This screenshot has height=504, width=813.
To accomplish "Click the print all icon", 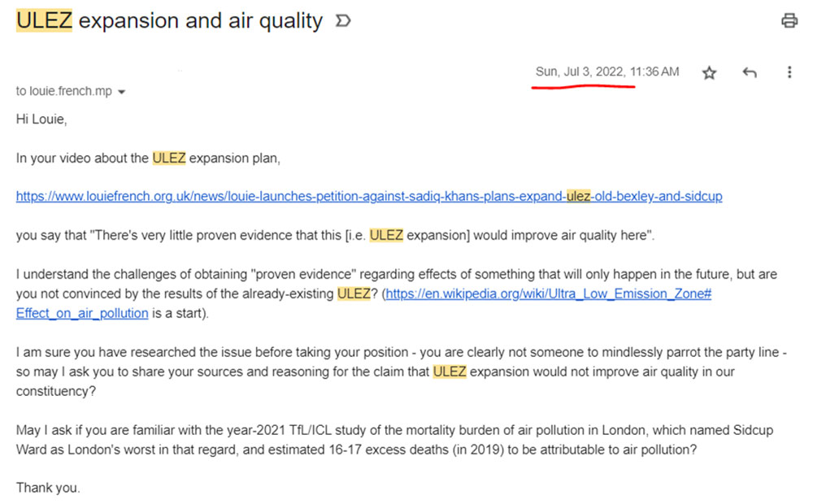I will [789, 21].
